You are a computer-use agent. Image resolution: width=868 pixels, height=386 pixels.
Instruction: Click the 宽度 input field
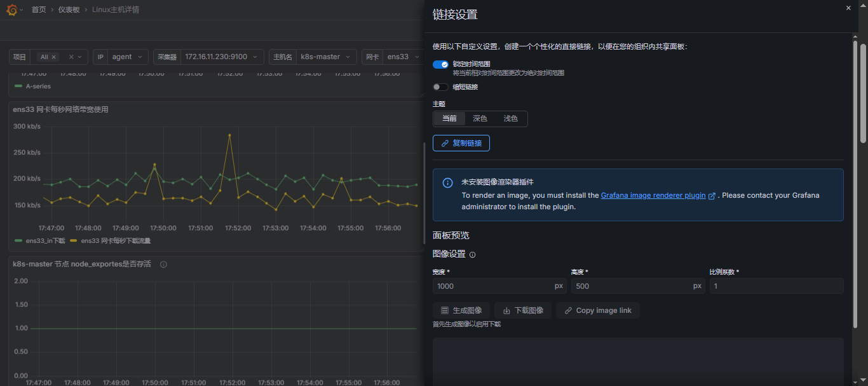click(x=492, y=286)
